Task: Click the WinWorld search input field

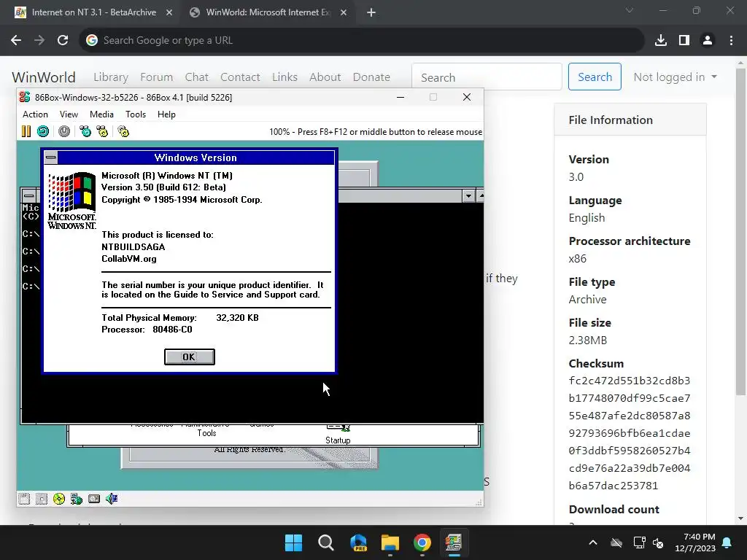Action: [x=487, y=77]
